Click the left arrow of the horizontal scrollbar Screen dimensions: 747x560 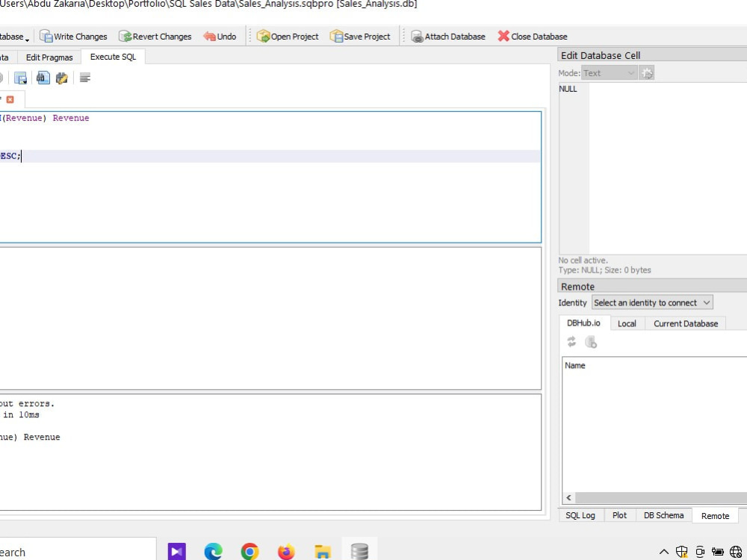[568, 497]
